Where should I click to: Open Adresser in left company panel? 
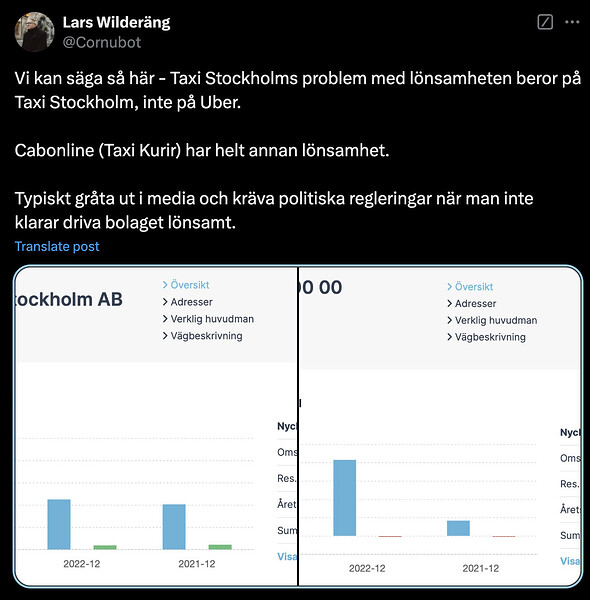point(187,302)
